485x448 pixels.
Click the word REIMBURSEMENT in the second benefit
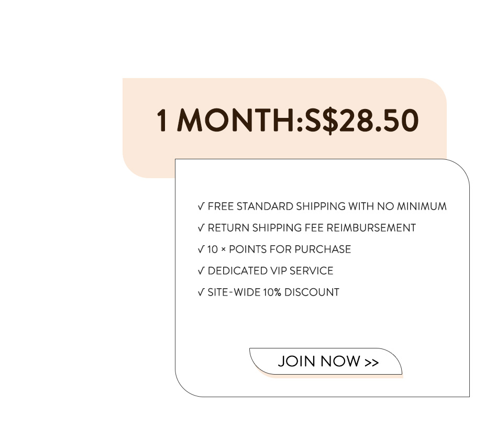pyautogui.click(x=371, y=228)
